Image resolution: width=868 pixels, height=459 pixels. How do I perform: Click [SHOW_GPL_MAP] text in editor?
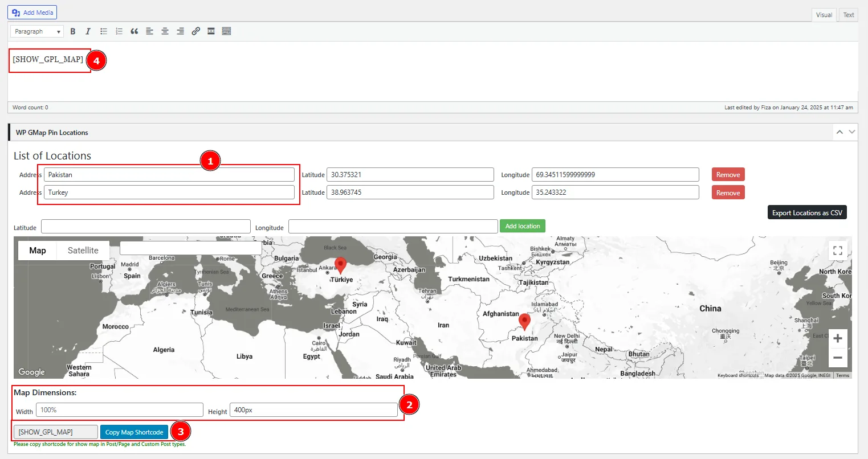[x=48, y=59]
